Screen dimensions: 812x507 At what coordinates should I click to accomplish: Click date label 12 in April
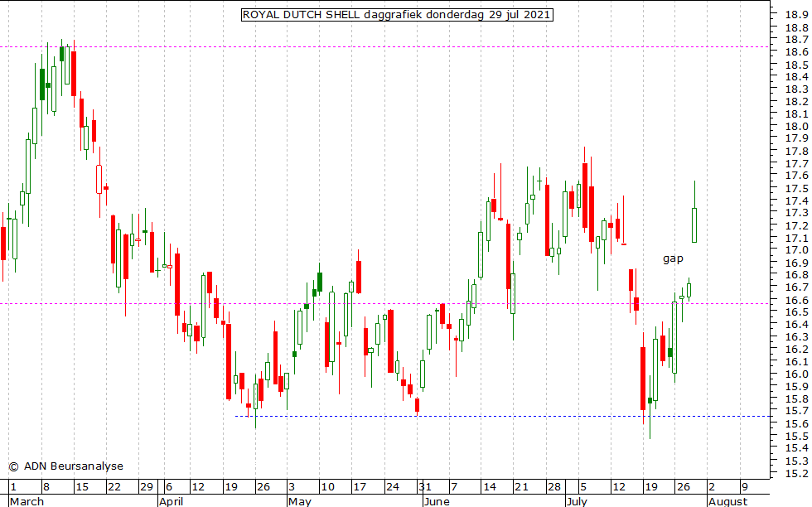(x=198, y=487)
